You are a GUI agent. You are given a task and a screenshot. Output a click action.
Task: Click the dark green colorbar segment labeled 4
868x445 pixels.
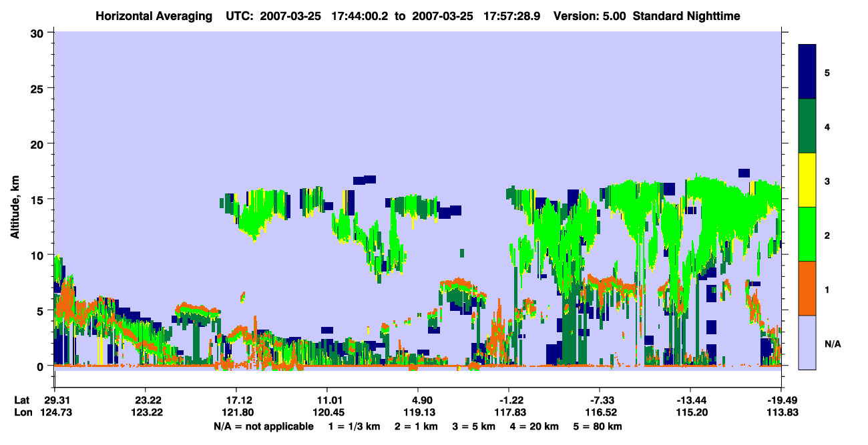tap(807, 126)
